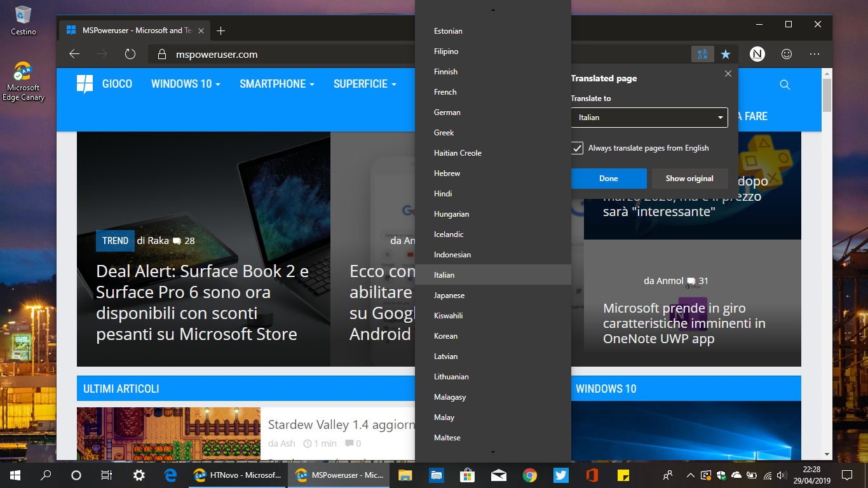This screenshot has width=868, height=488.
Task: Expand the WINDOWS 10 nav menu
Action: (x=186, y=84)
